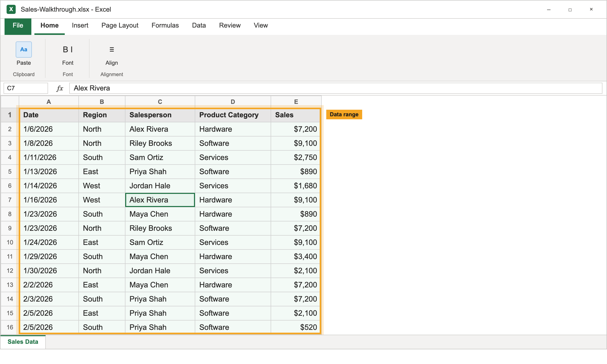Select Priya Shah cell in row 16
This screenshot has width=607, height=364.
coord(160,327)
